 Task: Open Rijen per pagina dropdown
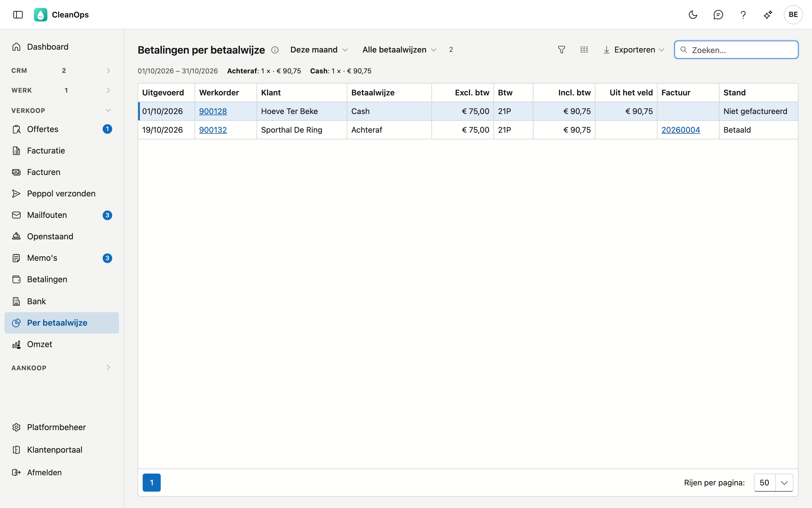[x=773, y=483]
